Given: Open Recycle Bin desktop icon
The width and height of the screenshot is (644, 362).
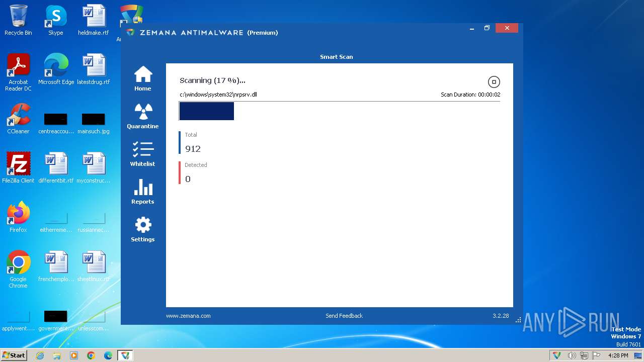Looking at the screenshot, I should click(x=18, y=20).
